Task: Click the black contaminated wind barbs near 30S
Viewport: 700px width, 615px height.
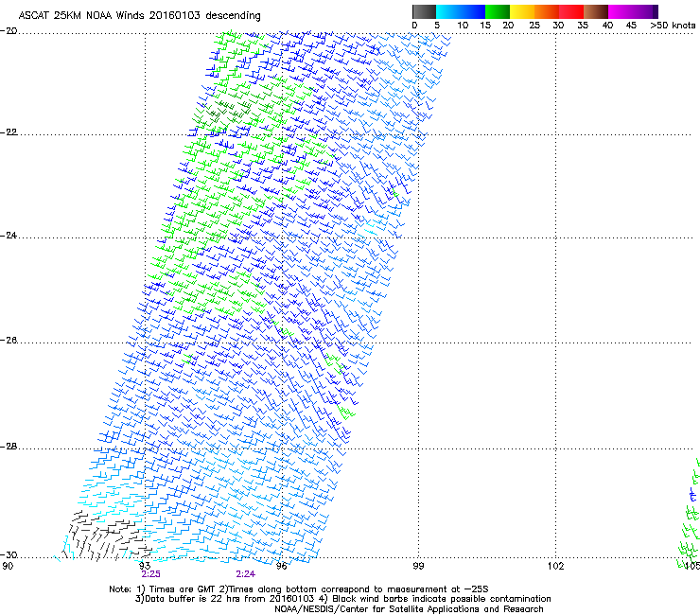Action: [107, 536]
